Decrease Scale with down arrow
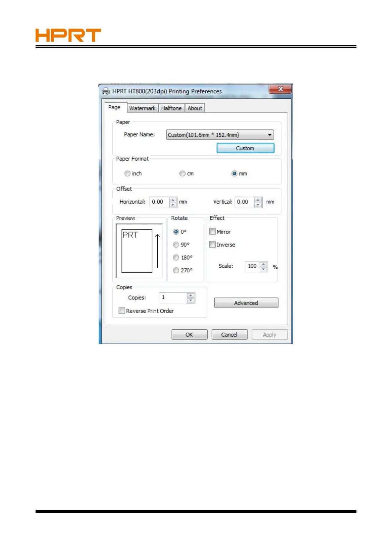This screenshot has width=392, height=554. click(x=264, y=269)
